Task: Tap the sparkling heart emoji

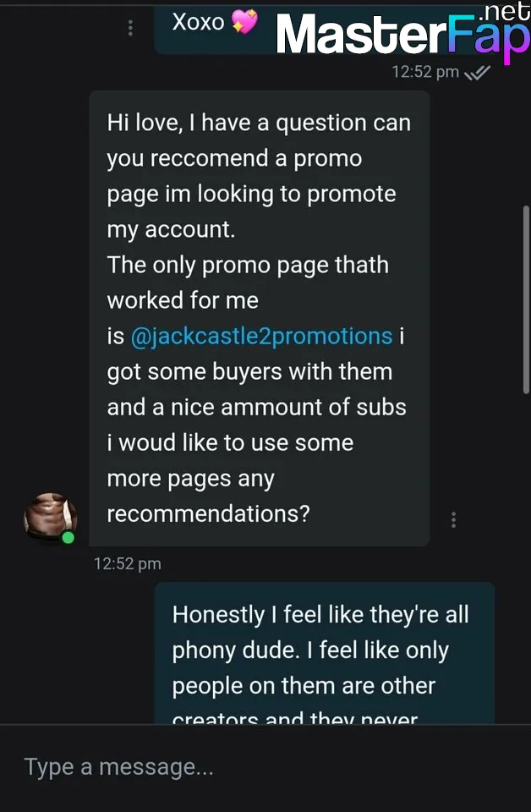Action: coord(244,23)
